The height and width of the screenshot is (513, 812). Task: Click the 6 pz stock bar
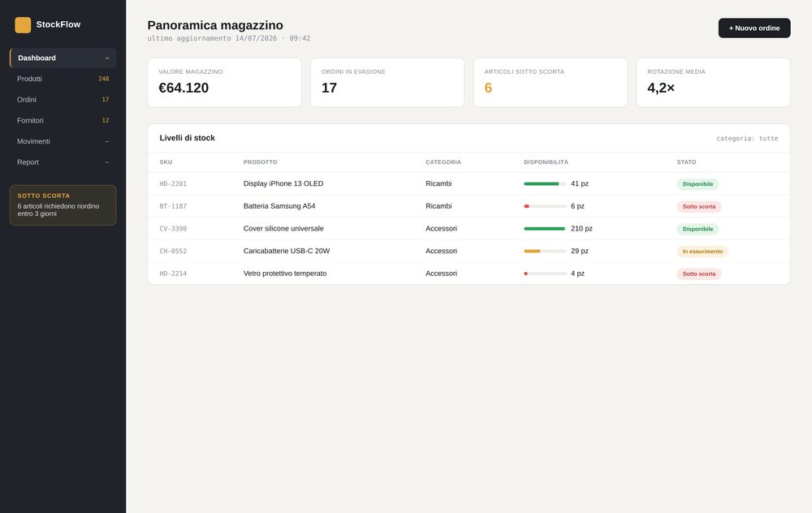point(545,206)
